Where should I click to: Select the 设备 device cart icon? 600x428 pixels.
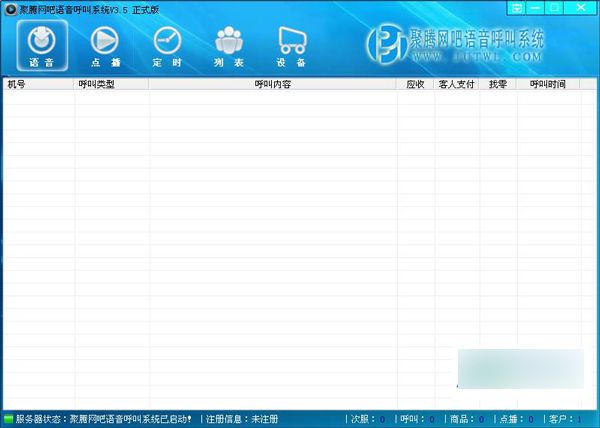pos(292,46)
